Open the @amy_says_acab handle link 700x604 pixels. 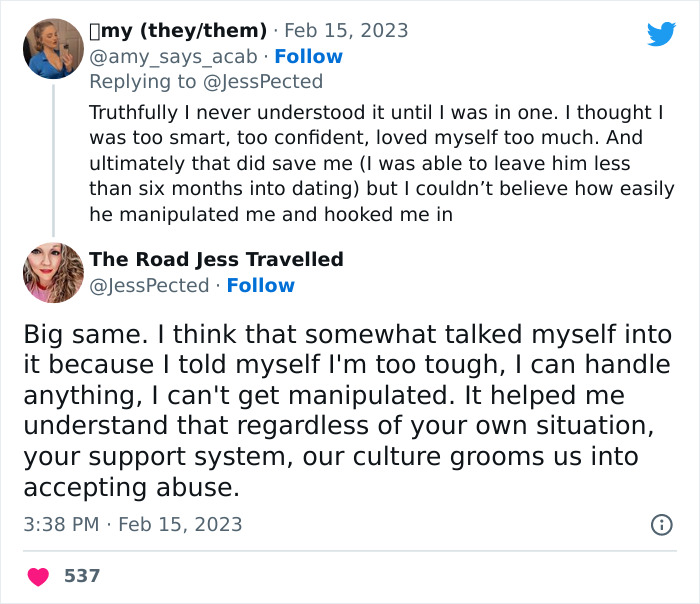pyautogui.click(x=173, y=57)
